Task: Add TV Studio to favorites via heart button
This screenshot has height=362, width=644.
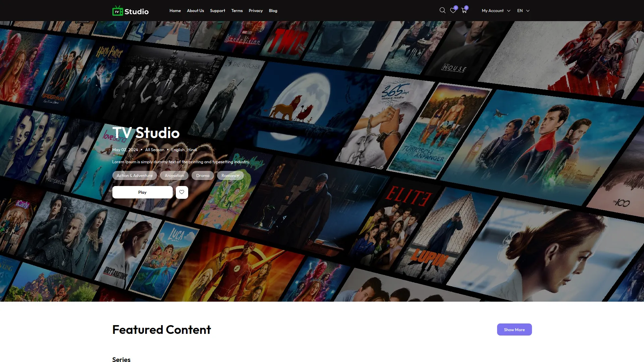Action: point(182,192)
